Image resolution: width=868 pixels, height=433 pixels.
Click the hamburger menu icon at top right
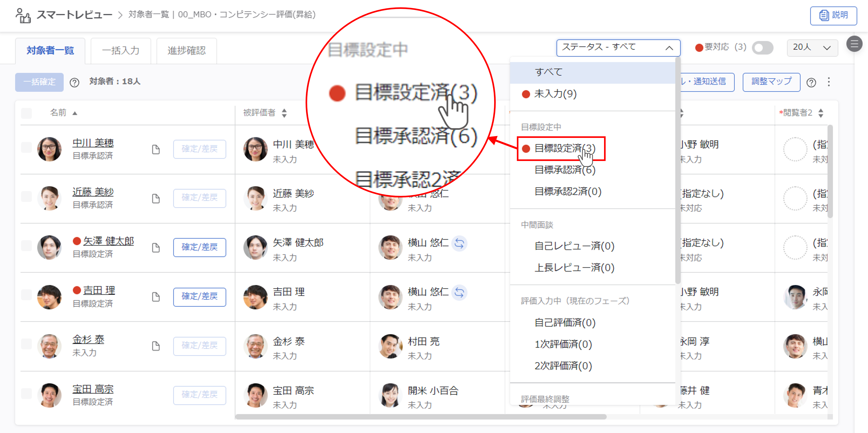coord(854,44)
